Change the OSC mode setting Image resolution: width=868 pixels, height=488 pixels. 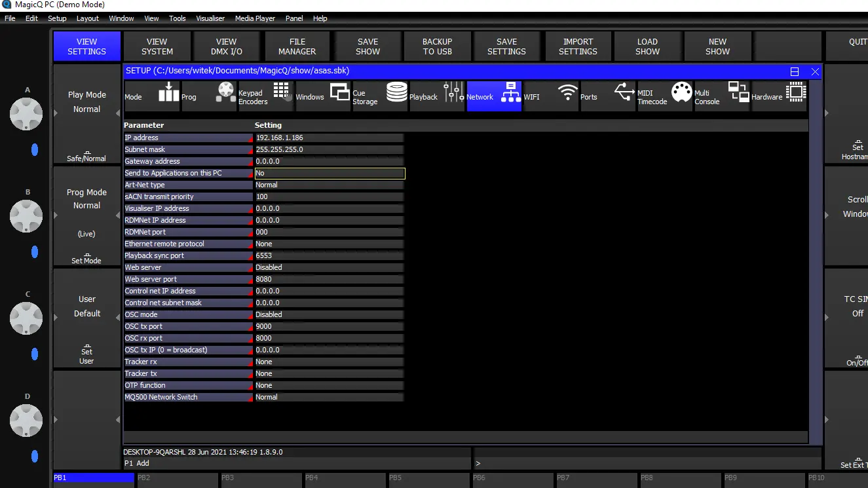click(329, 314)
